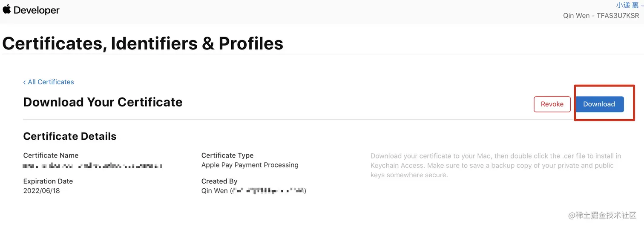644x227 pixels.
Task: Click the Certificates, Identifiers & Profiles title
Action: (x=143, y=43)
